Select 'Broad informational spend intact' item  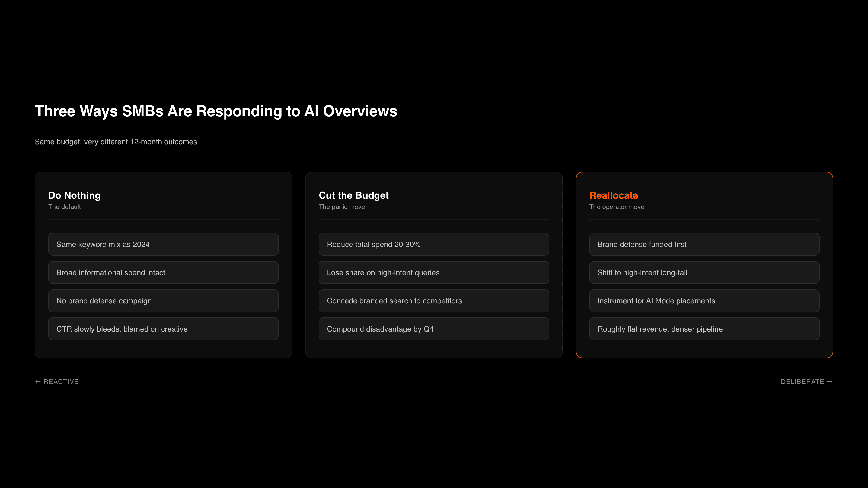pos(163,272)
